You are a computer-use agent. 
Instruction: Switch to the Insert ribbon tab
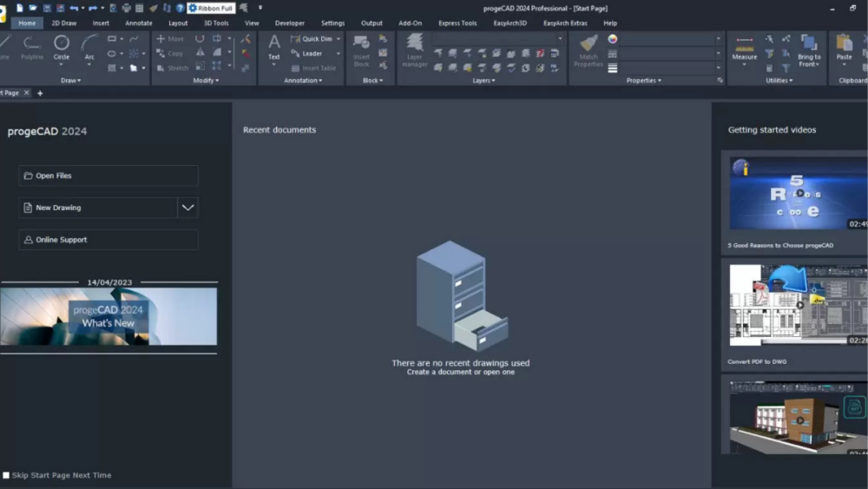101,23
